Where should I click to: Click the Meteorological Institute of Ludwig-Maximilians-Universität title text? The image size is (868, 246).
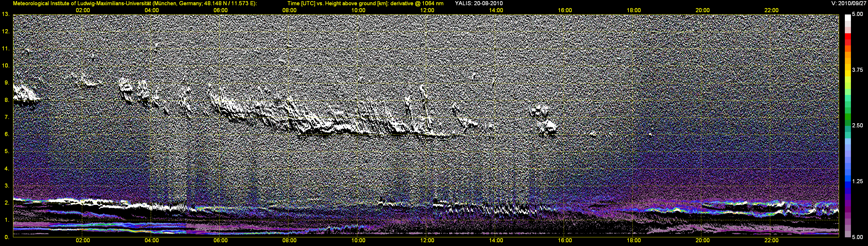pyautogui.click(x=135, y=3)
